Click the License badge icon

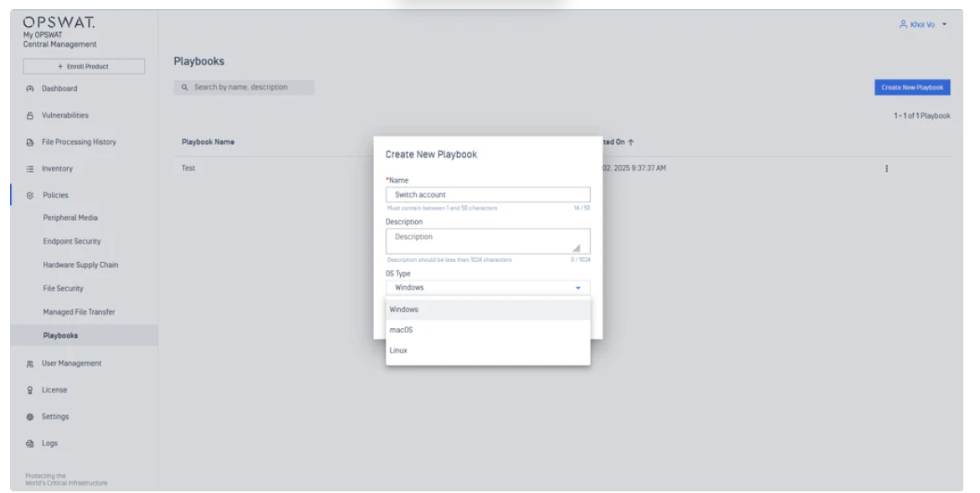pyautogui.click(x=30, y=390)
